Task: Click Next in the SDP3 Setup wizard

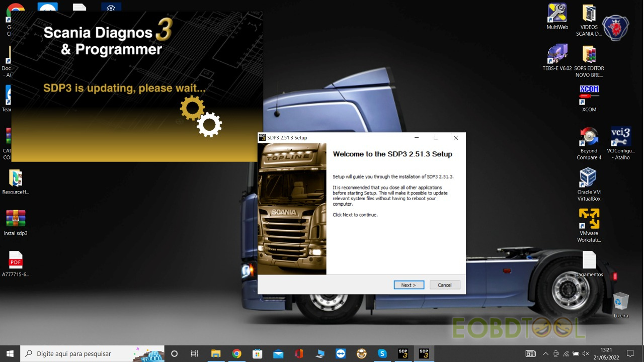Action: coord(409,285)
